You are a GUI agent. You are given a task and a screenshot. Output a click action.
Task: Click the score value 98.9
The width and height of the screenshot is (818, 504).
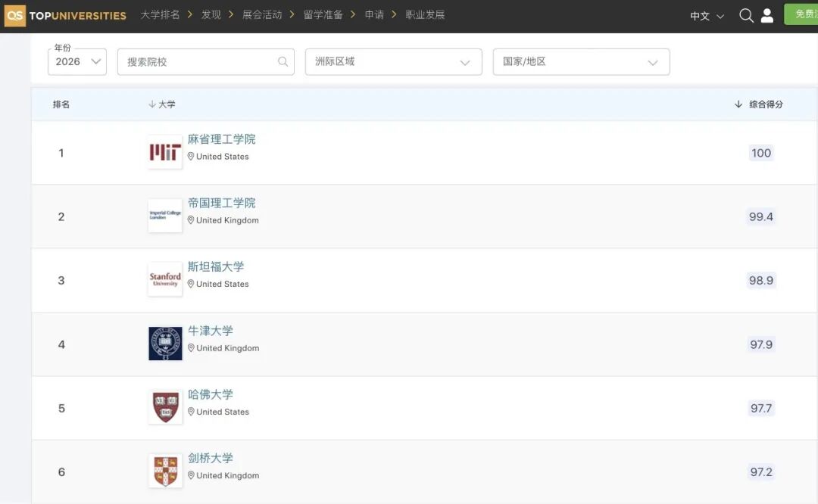[761, 281]
